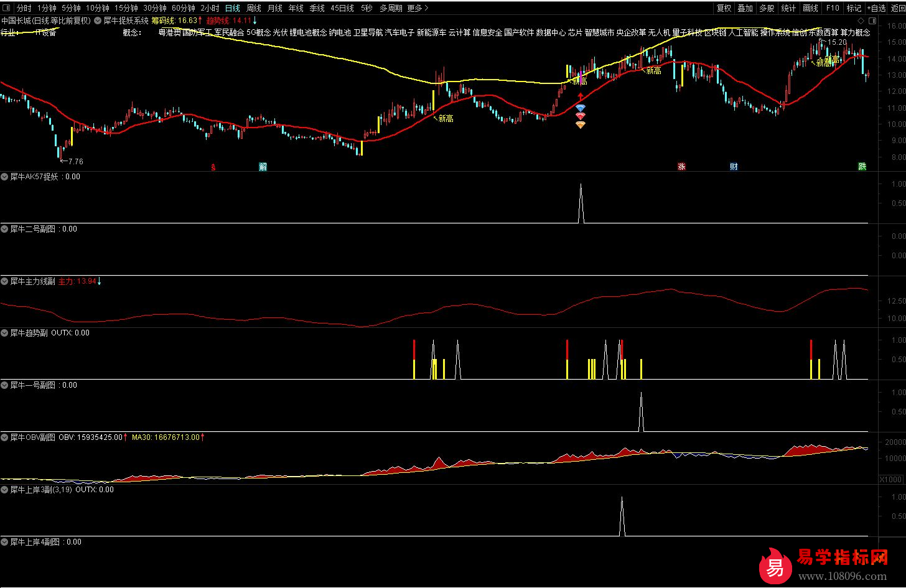
Task: Open the 锂电池概念 concept link
Action: point(308,32)
